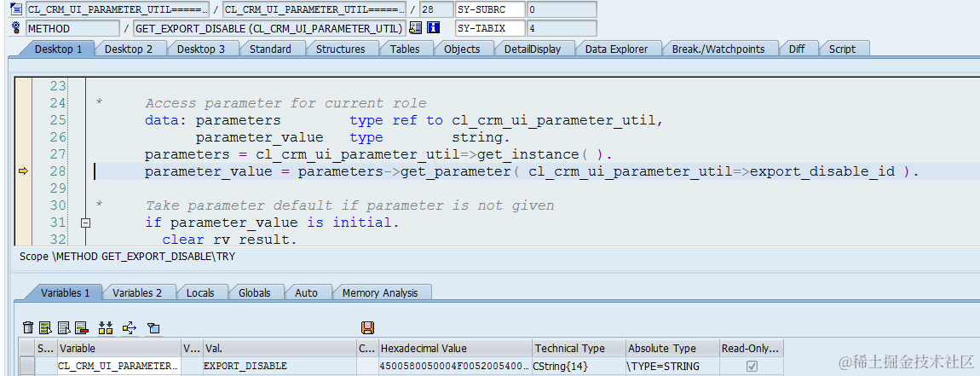980x376 pixels.
Task: Click the line number field showing 28
Action: click(435, 9)
